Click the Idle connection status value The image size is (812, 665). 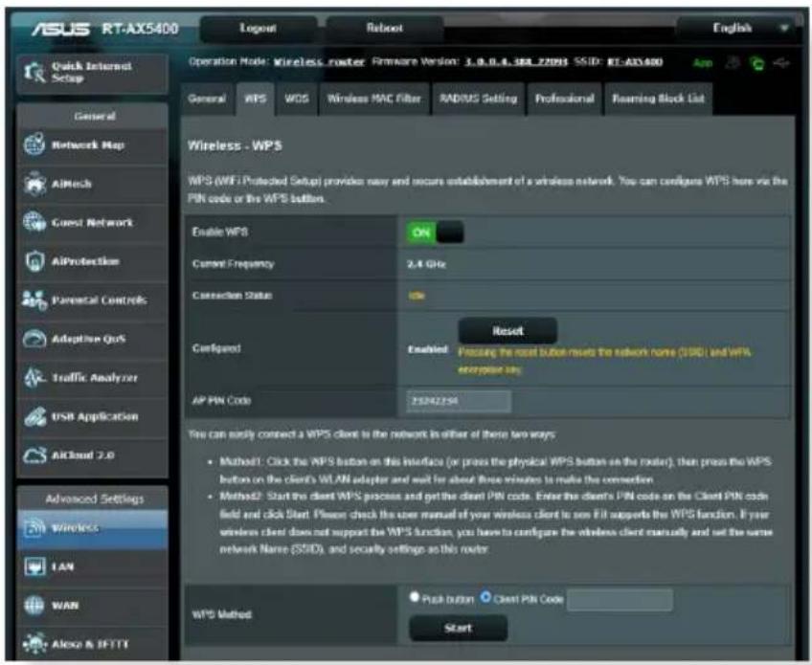417,296
